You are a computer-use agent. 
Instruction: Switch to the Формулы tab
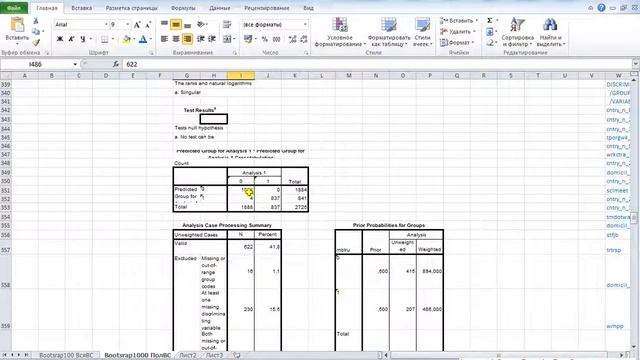tap(183, 8)
